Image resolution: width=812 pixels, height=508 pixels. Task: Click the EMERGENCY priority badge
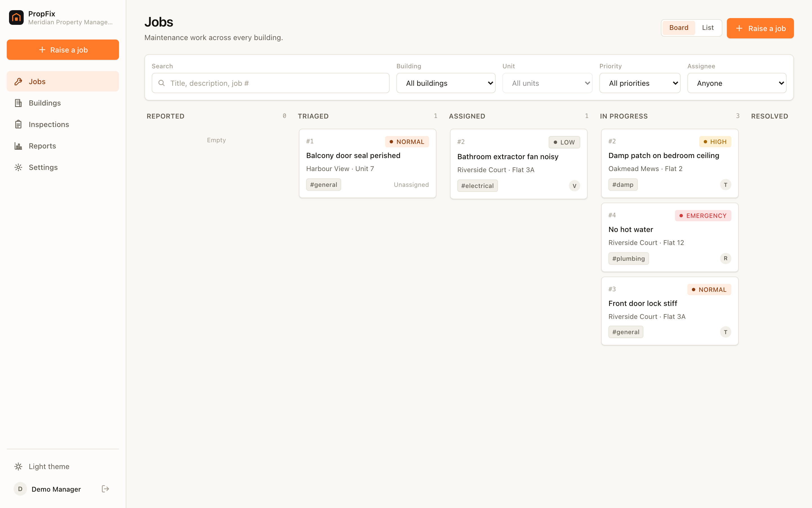coord(703,216)
